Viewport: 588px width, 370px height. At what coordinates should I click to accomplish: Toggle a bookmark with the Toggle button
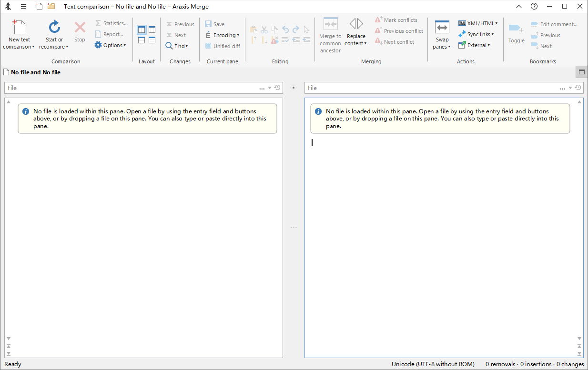click(516, 33)
